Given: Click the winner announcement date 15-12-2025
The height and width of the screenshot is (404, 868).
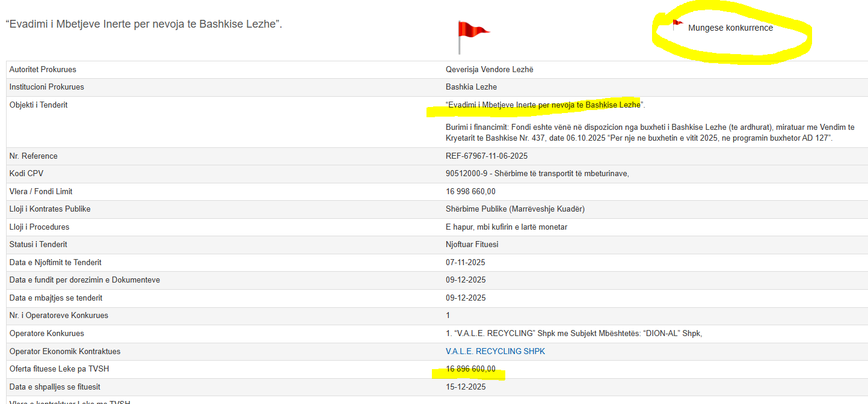Looking at the screenshot, I should pos(465,387).
